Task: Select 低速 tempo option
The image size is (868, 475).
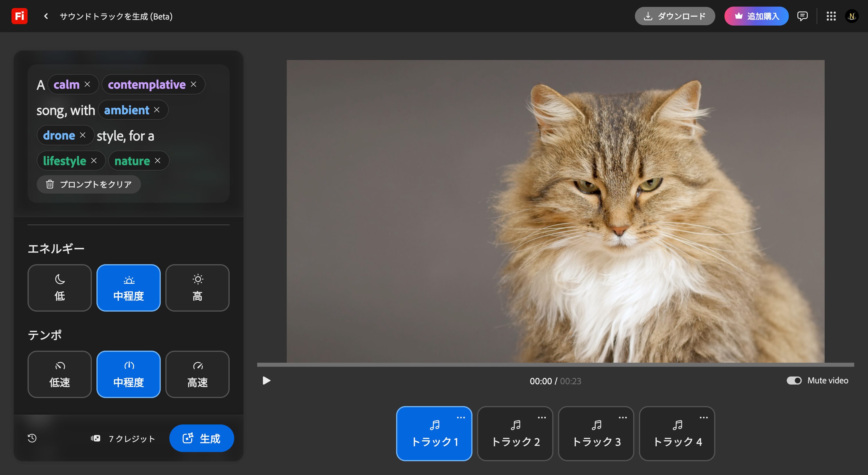Action: click(59, 374)
